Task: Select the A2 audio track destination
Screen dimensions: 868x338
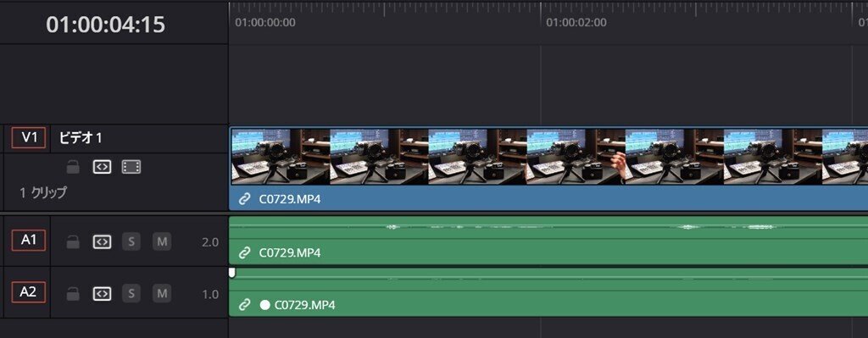Action: coord(29,291)
